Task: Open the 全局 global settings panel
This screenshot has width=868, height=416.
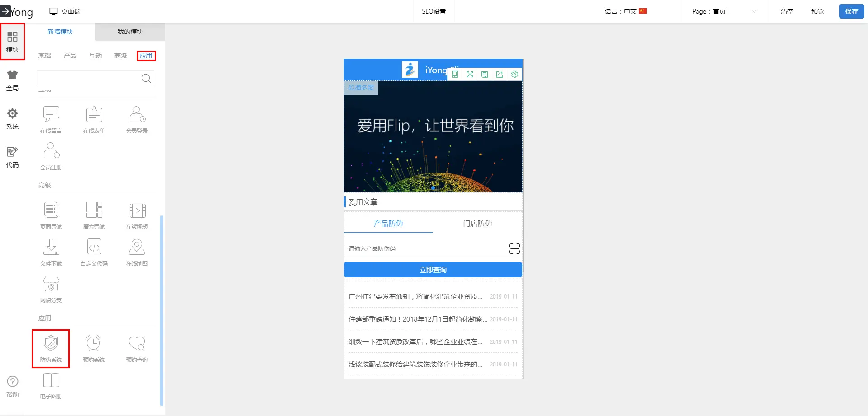Action: pyautogui.click(x=12, y=80)
